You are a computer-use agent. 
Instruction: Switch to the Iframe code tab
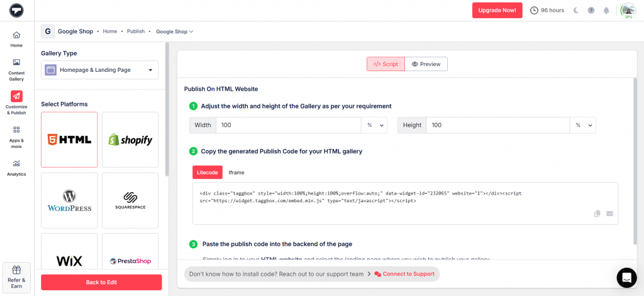pyautogui.click(x=236, y=173)
